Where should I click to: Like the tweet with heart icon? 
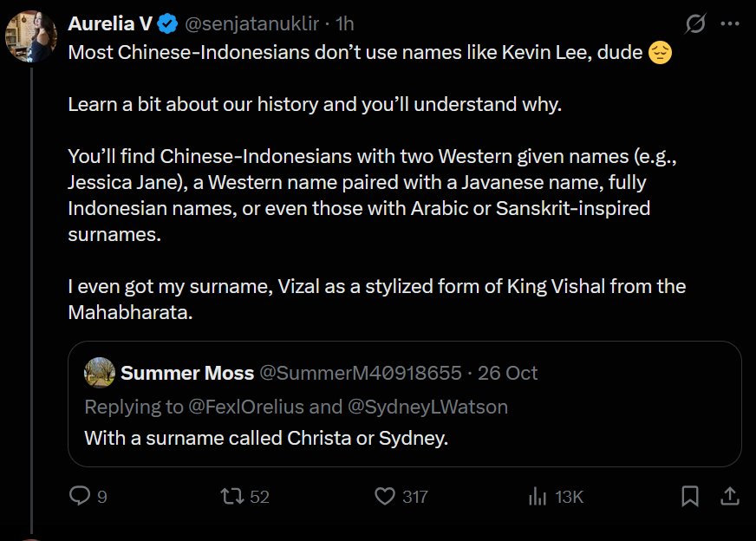coord(385,496)
